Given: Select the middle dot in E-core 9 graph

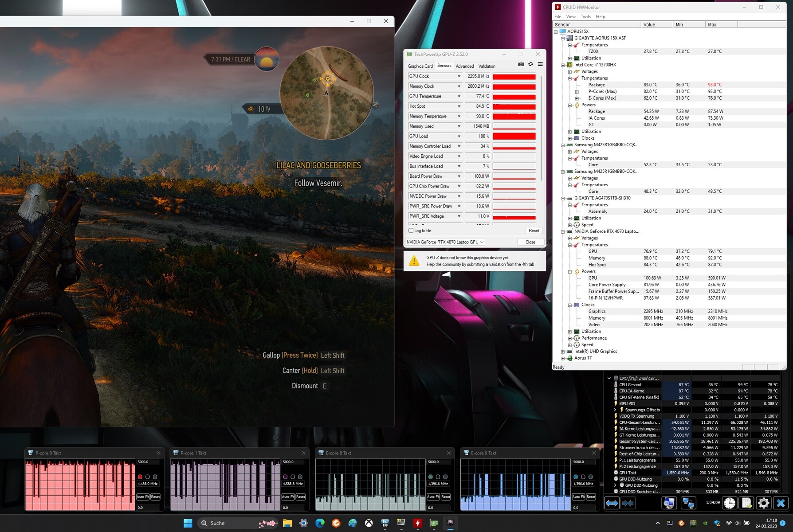Looking at the screenshot, I should (583, 477).
